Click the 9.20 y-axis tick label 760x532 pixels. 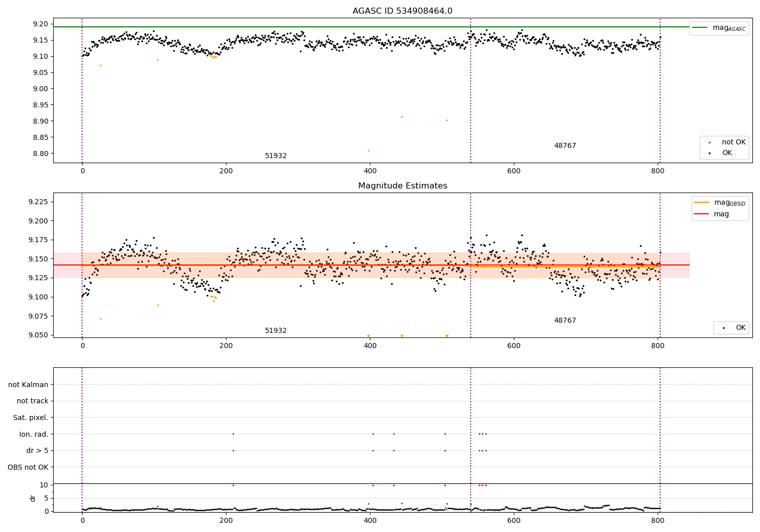click(40, 24)
